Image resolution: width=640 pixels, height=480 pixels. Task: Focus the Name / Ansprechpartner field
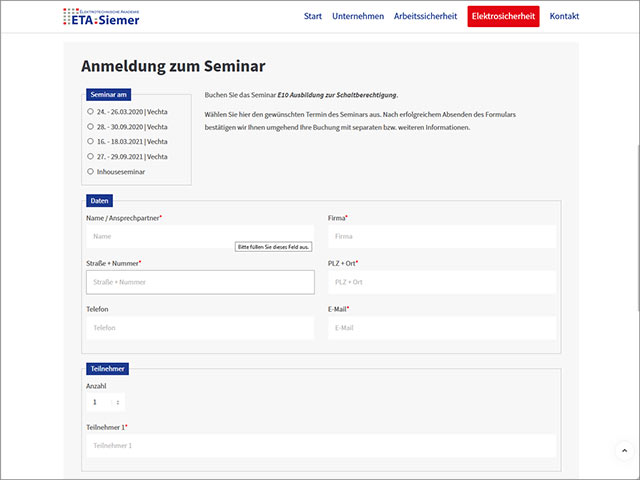pyautogui.click(x=200, y=236)
